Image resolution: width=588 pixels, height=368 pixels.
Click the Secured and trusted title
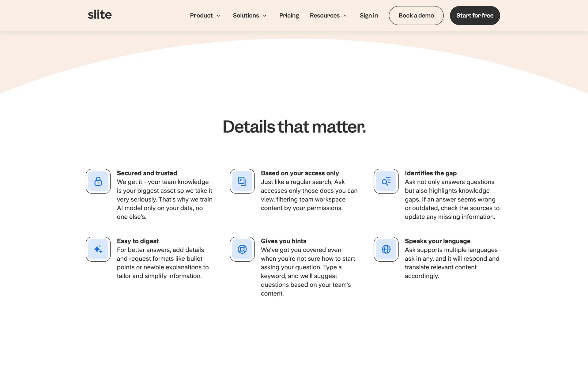pos(147,173)
